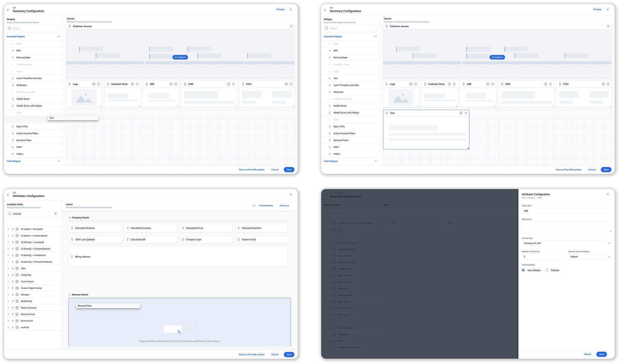This screenshot has height=364, width=620.
Task: Click Save as Pre-built section in bottom-left panel
Action: pyautogui.click(x=252, y=355)
